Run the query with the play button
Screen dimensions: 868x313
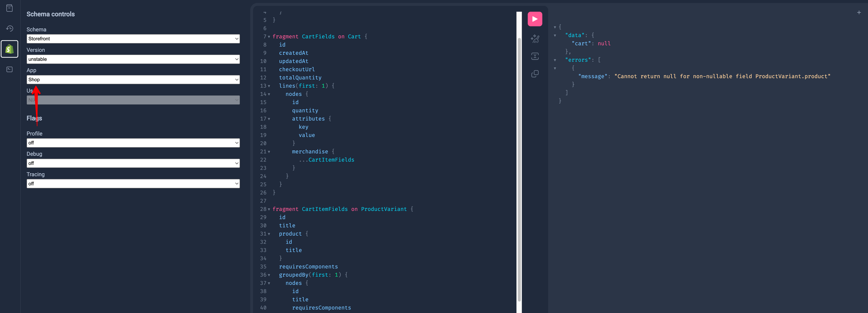pyautogui.click(x=534, y=19)
